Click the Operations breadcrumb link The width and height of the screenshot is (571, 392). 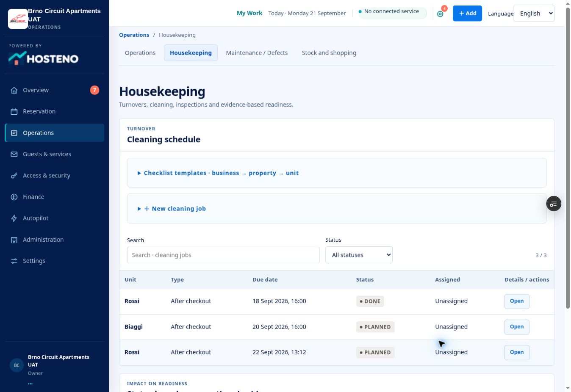pos(134,35)
